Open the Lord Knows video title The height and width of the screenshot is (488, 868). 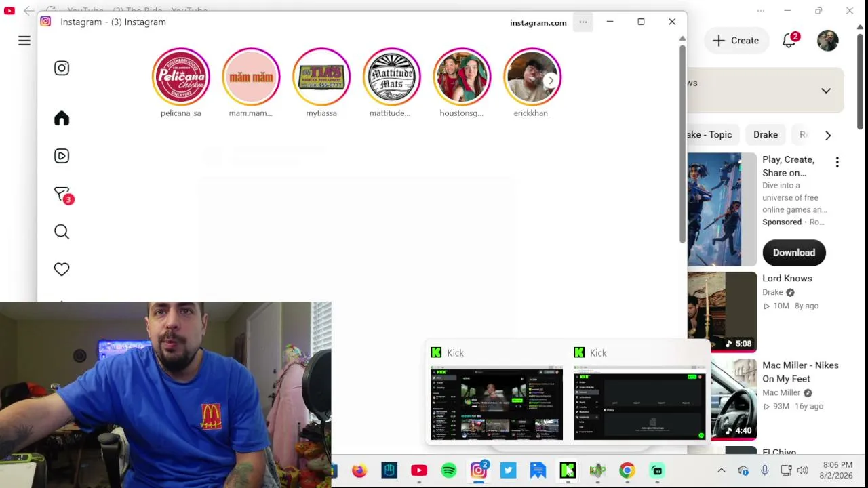coord(787,279)
